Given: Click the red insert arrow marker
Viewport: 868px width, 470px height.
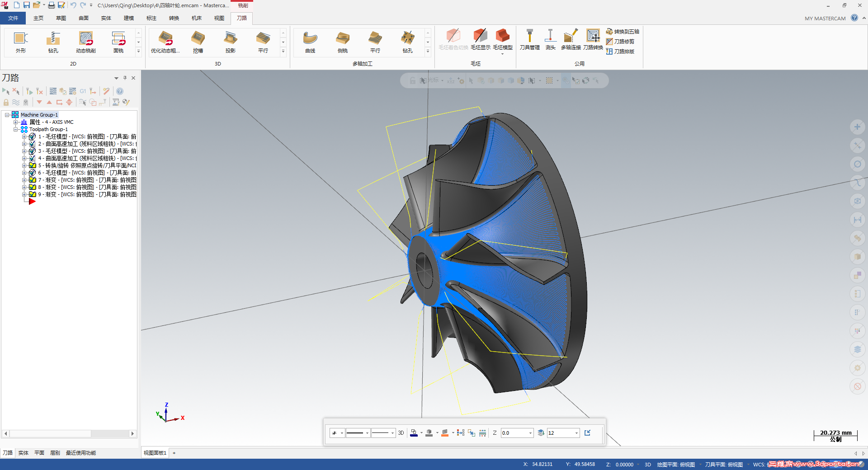Looking at the screenshot, I should click(x=32, y=202).
